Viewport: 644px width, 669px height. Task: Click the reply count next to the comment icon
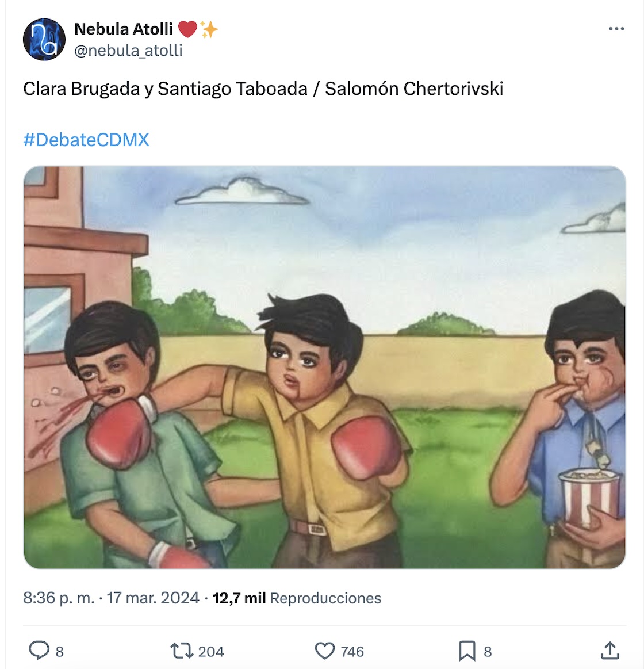(59, 652)
